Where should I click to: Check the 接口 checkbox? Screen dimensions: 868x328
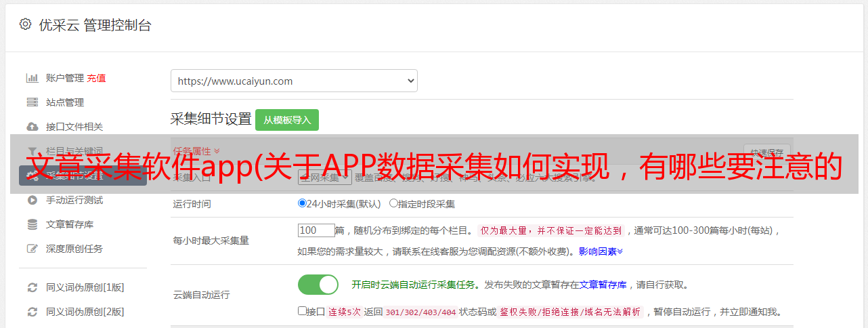[302, 311]
